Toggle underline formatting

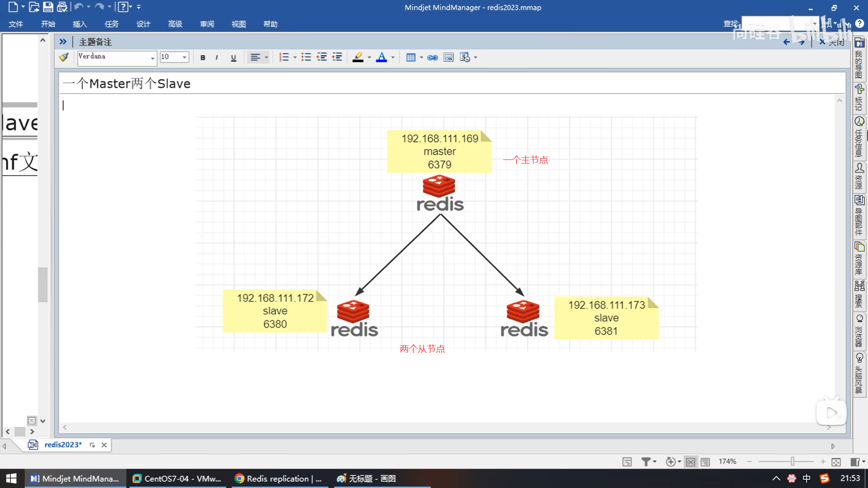pyautogui.click(x=233, y=57)
